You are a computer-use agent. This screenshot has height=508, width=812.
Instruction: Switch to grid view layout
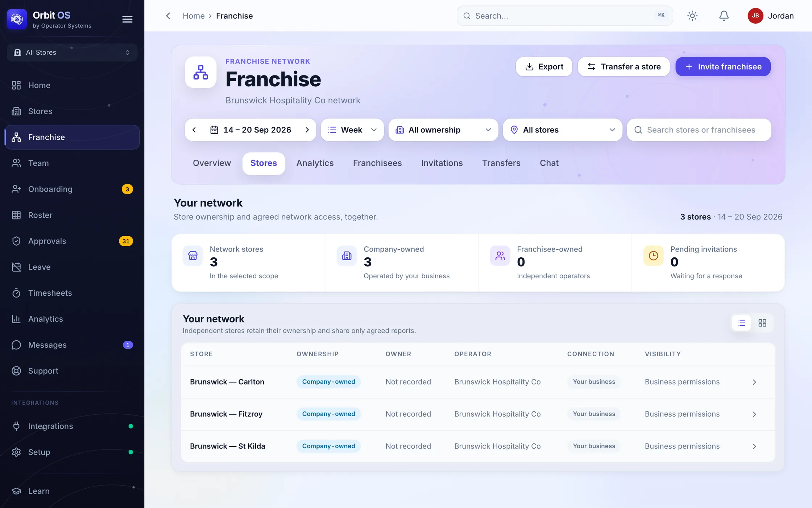(x=762, y=323)
